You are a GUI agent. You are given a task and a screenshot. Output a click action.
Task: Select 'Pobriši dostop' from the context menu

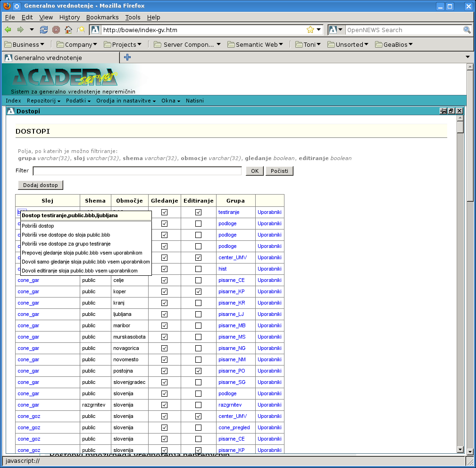pos(38,226)
